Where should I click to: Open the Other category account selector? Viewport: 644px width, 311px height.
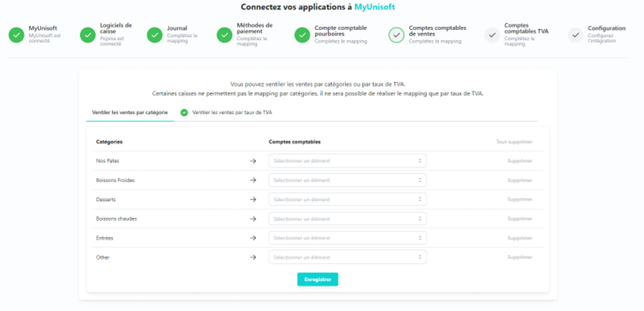click(348, 257)
